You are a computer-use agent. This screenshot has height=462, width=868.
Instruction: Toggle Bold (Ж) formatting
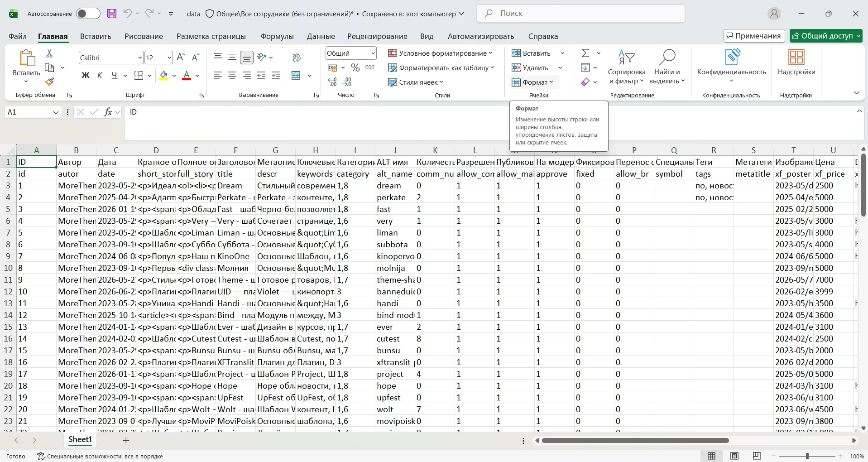[86, 75]
